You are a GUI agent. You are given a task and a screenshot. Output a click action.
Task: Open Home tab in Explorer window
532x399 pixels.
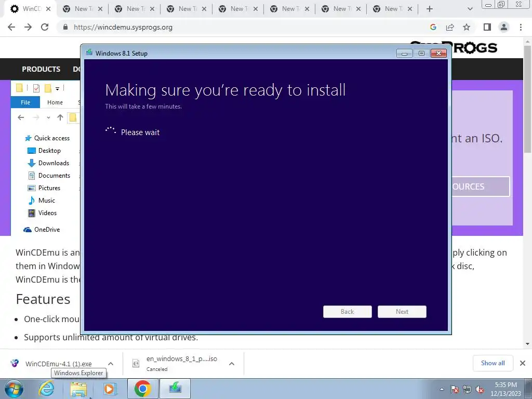point(55,102)
